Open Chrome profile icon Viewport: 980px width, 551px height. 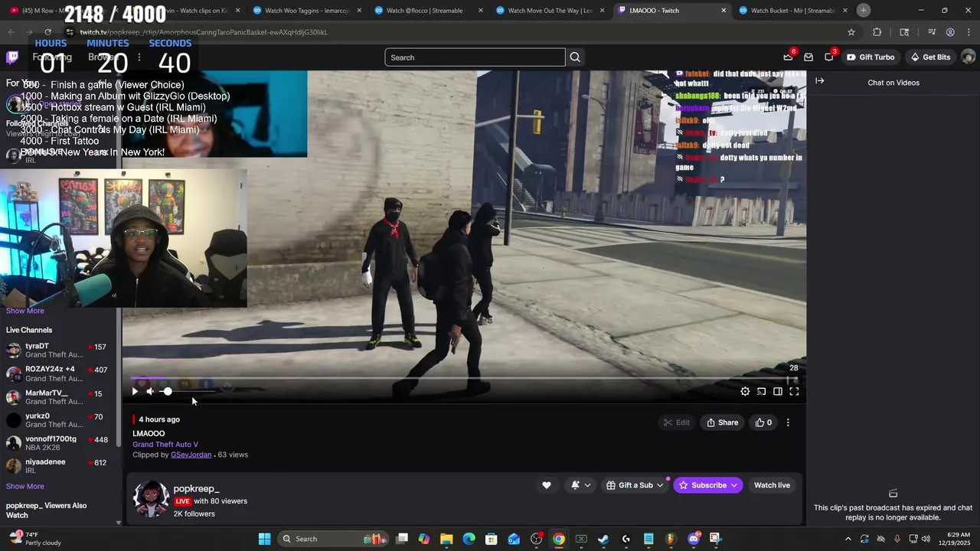coord(950,32)
